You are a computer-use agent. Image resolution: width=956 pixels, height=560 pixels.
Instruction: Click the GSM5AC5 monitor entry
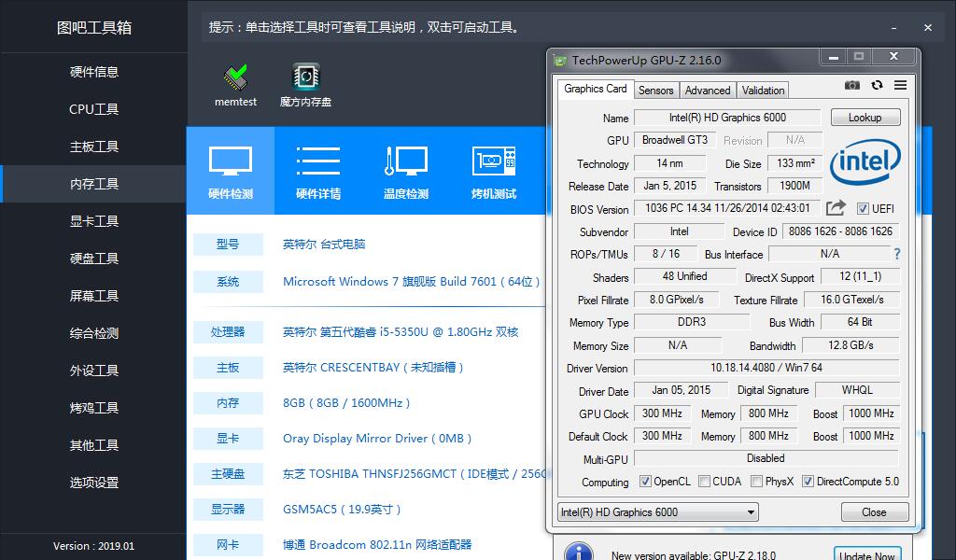342,509
